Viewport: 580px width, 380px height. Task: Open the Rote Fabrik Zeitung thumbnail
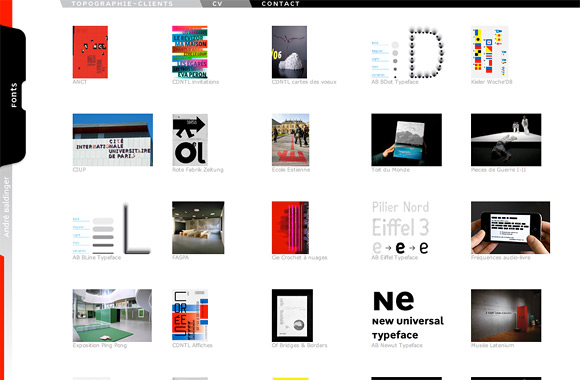[190, 140]
